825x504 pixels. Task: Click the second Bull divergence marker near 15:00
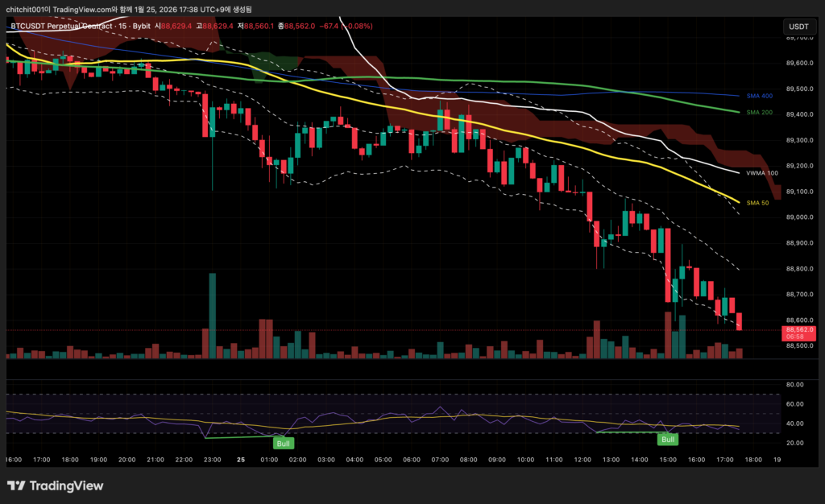click(667, 439)
